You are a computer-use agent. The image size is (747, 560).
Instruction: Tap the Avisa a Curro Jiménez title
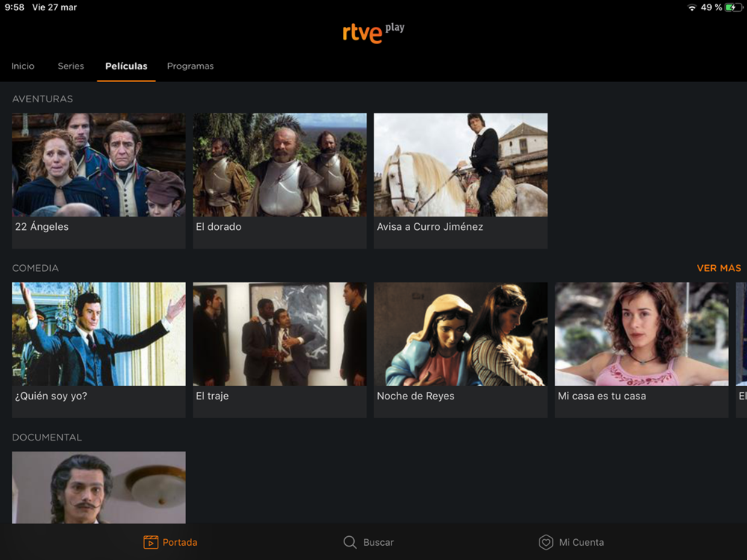coord(430,227)
